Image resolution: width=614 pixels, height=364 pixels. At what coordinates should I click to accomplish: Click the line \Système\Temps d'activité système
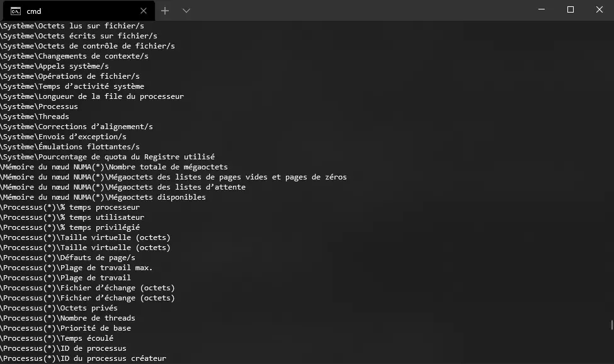pyautogui.click(x=72, y=86)
